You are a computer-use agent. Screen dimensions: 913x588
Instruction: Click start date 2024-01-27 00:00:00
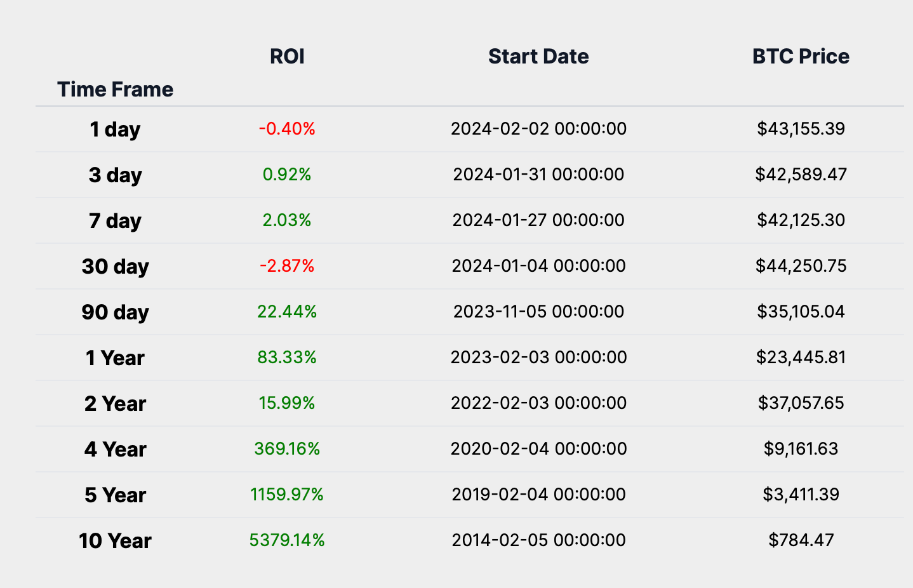tap(538, 220)
